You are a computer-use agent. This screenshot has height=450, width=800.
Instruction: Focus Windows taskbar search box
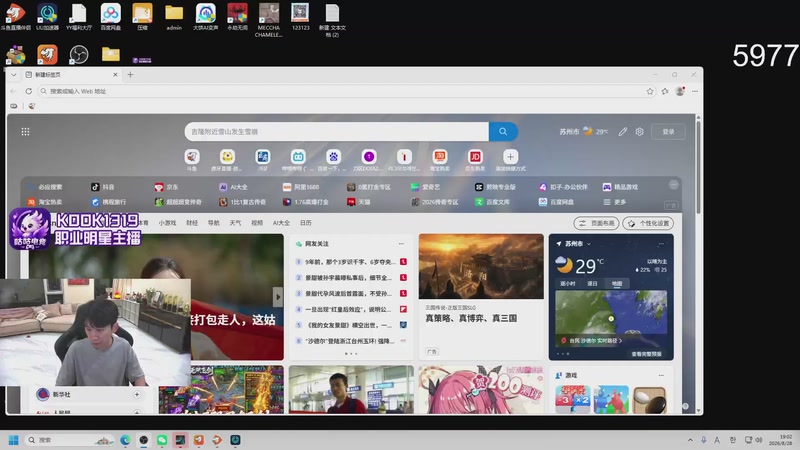pyautogui.click(x=70, y=440)
